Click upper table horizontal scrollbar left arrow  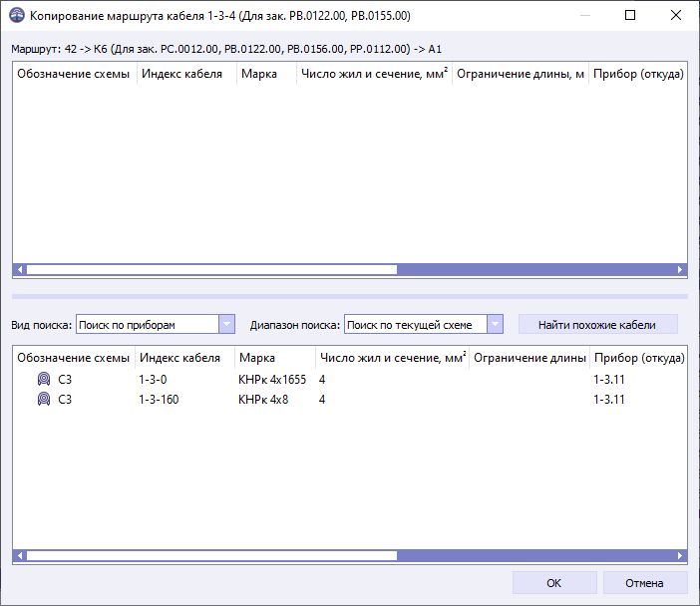19,269
